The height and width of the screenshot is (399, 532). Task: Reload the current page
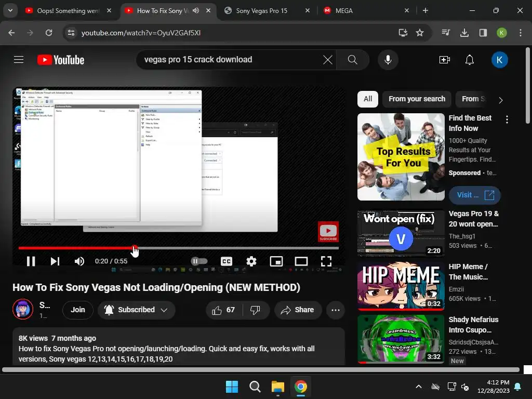(49, 33)
